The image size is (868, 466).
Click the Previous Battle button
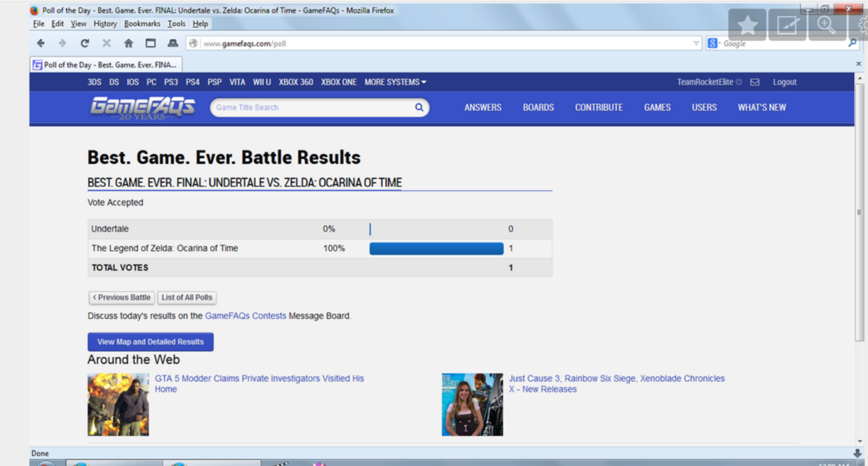click(122, 298)
